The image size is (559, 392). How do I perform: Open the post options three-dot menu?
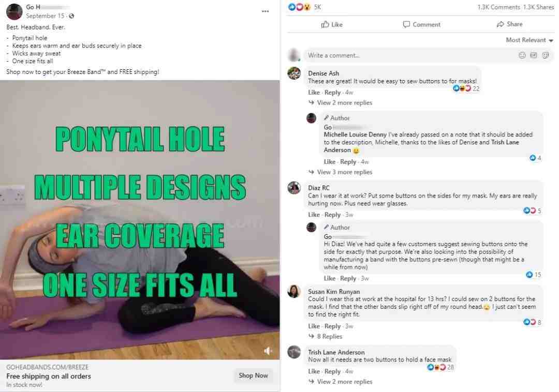click(x=265, y=11)
